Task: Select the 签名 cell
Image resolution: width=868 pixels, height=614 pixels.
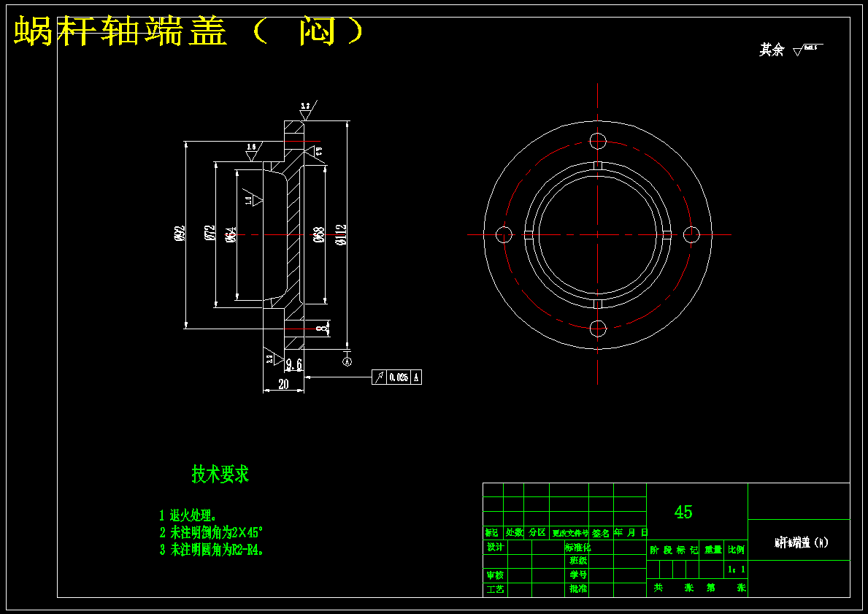Action: [x=601, y=533]
